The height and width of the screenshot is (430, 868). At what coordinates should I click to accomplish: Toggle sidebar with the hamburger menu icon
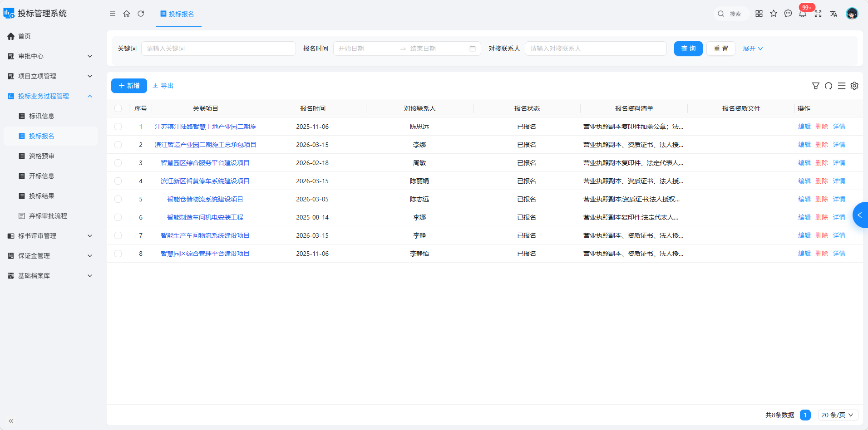113,14
